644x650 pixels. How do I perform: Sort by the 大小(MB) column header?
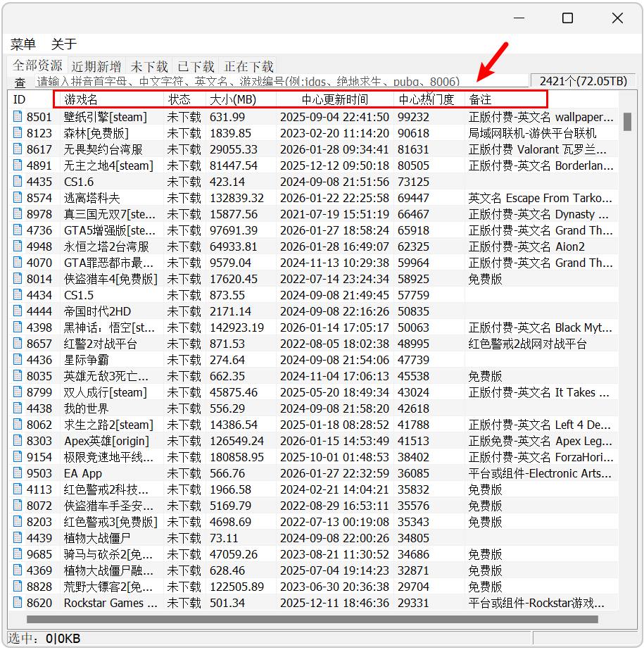pos(241,99)
